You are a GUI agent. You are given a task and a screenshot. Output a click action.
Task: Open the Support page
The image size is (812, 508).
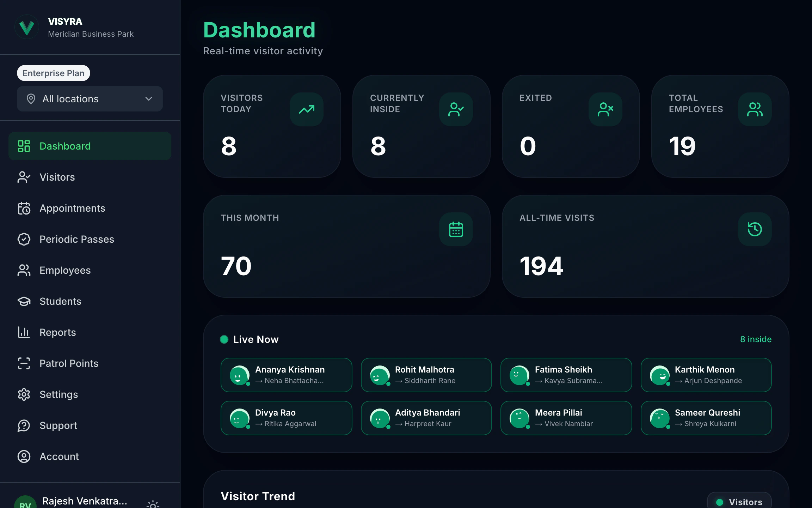(x=90, y=425)
